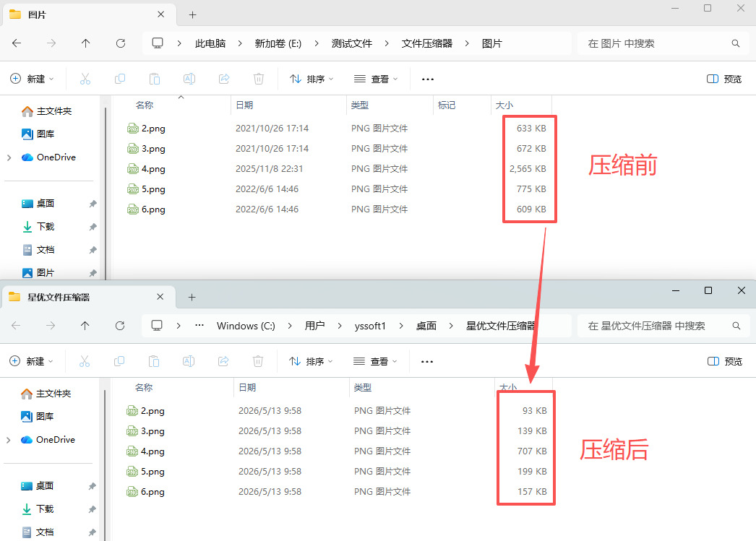Click back arrow in 星优文件压缩器 window
The width and height of the screenshot is (756, 541).
pos(16,326)
